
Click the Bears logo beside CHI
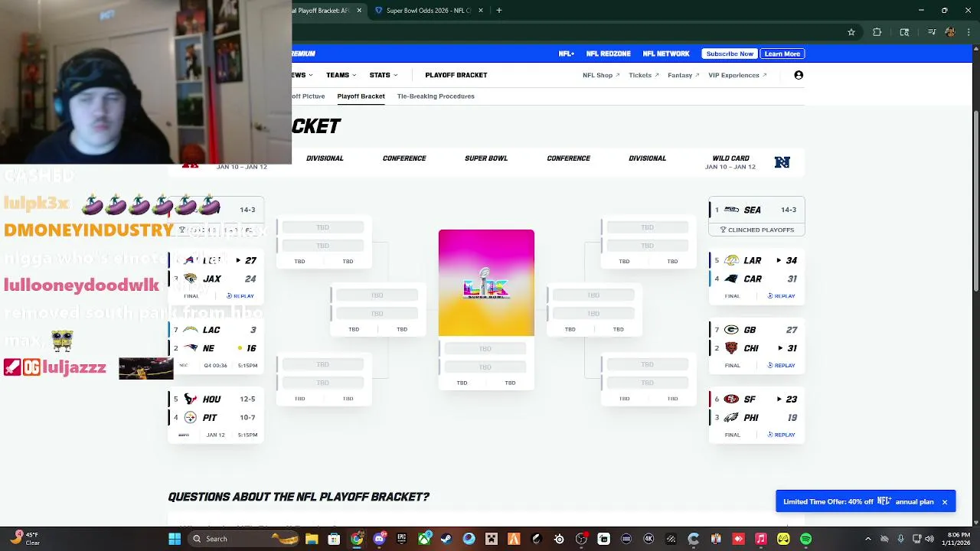point(731,348)
